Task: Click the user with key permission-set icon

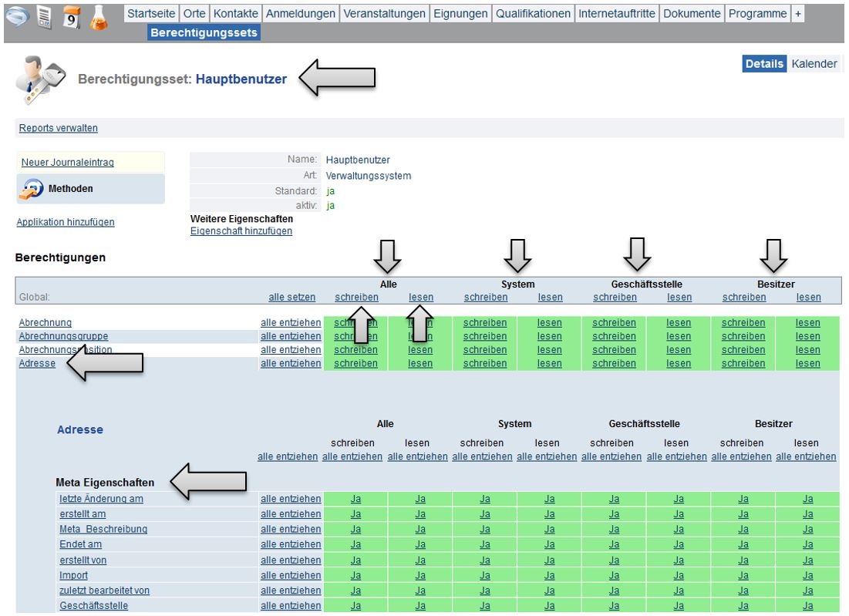Action: [x=39, y=79]
